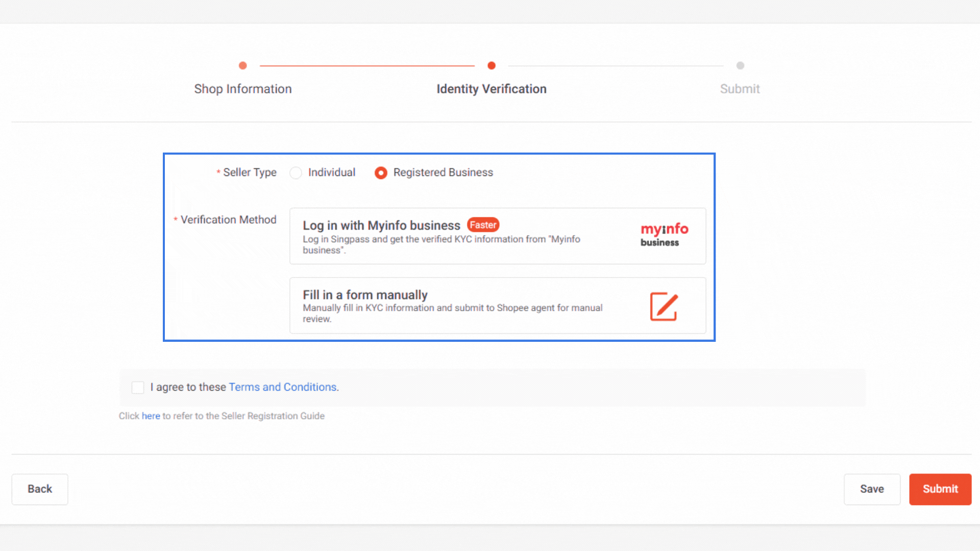The image size is (980, 551).
Task: Click the orange 'Faster' badge
Action: [x=483, y=224]
